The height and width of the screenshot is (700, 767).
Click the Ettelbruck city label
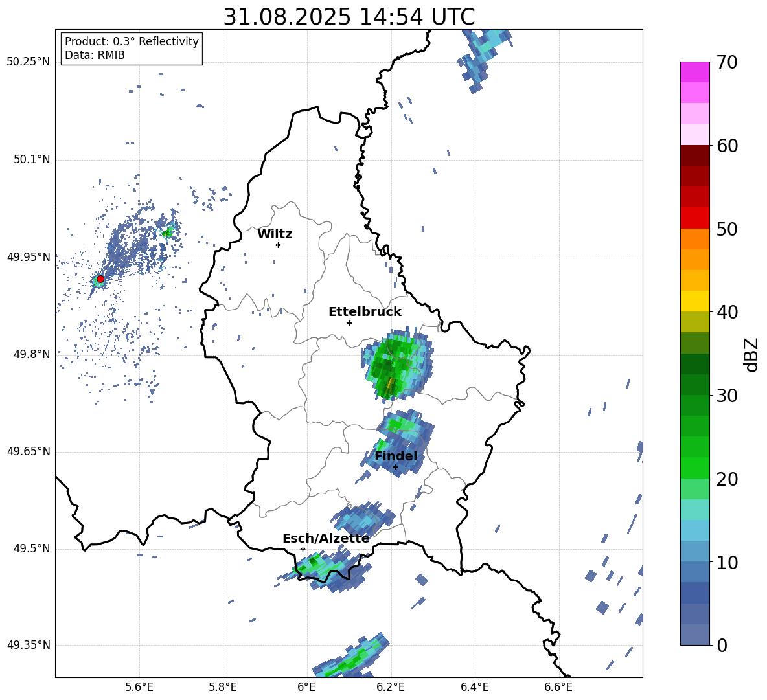point(365,312)
